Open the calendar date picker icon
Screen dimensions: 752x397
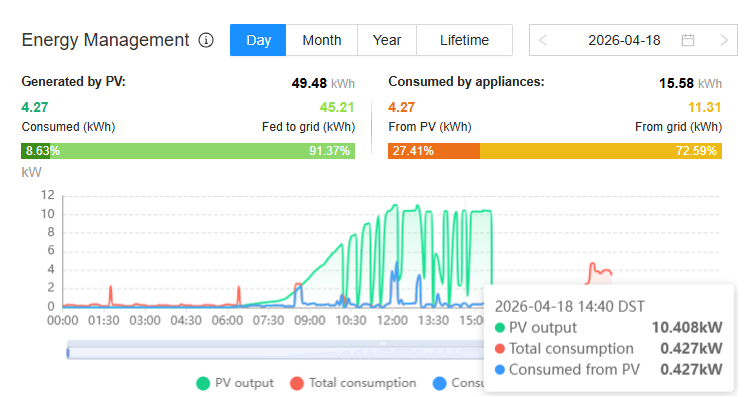tap(688, 40)
